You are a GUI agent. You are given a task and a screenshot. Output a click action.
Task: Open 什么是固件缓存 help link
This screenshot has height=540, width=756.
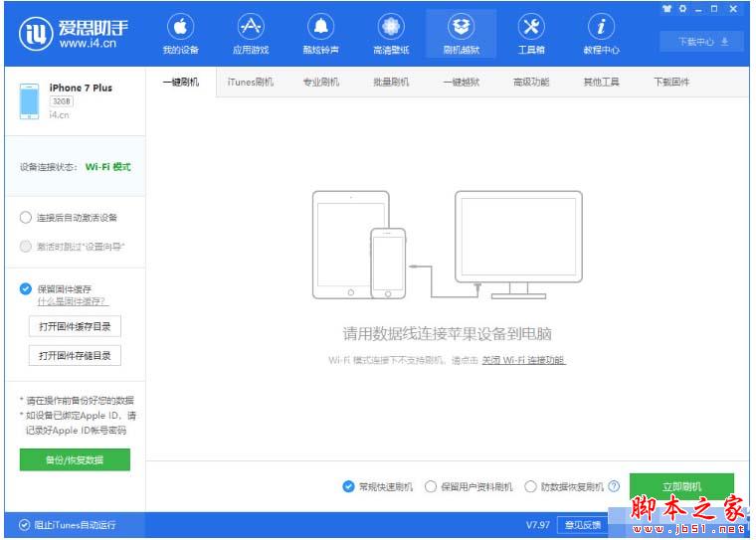(x=73, y=301)
